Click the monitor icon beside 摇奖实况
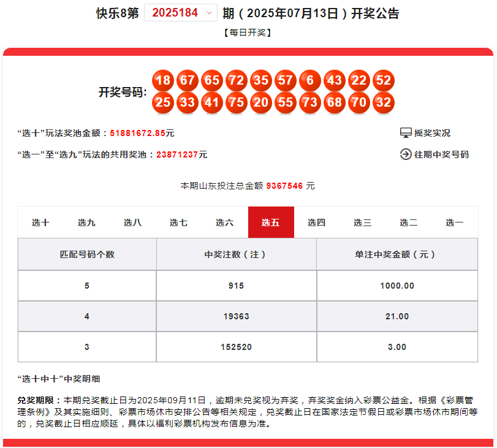The image size is (497, 448). click(x=406, y=133)
